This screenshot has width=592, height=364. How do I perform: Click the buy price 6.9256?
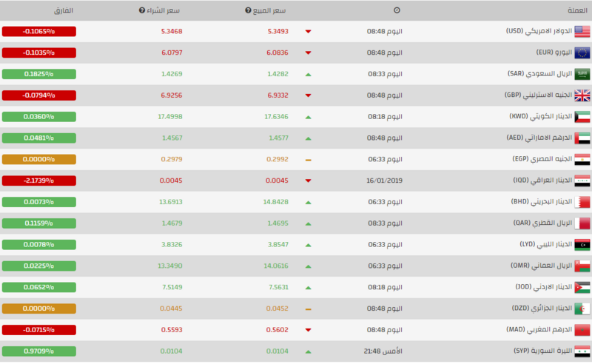pyautogui.click(x=172, y=95)
